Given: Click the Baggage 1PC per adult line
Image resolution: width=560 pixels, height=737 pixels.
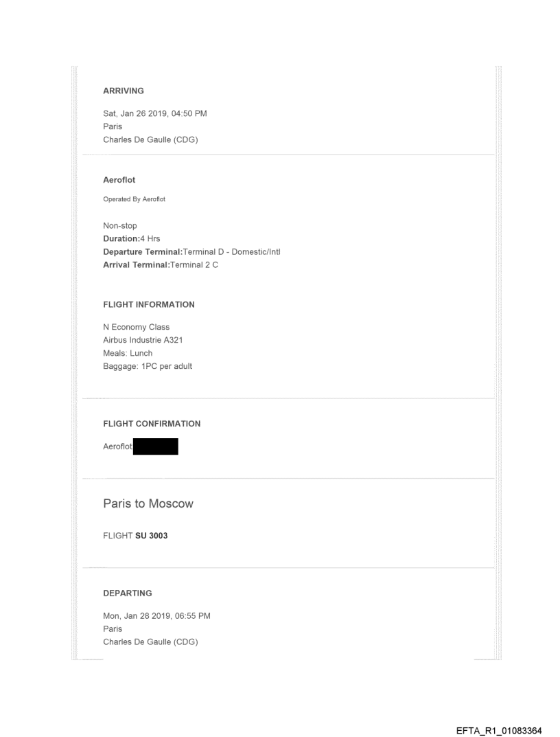Looking at the screenshot, I should click(147, 366).
